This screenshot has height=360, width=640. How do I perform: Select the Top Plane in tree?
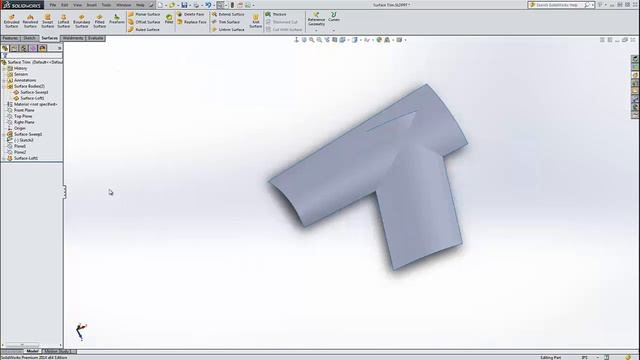point(23,116)
